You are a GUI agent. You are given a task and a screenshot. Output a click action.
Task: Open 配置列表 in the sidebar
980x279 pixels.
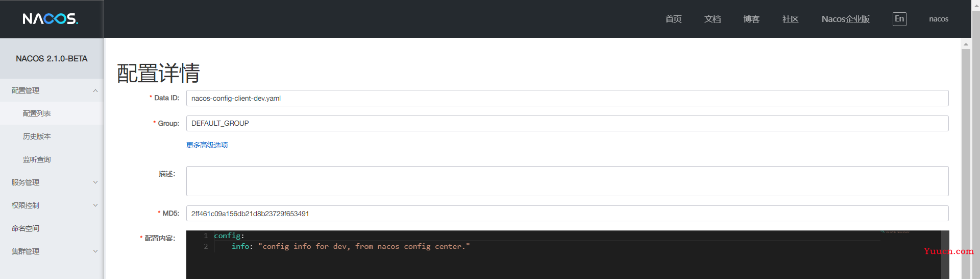point(37,113)
